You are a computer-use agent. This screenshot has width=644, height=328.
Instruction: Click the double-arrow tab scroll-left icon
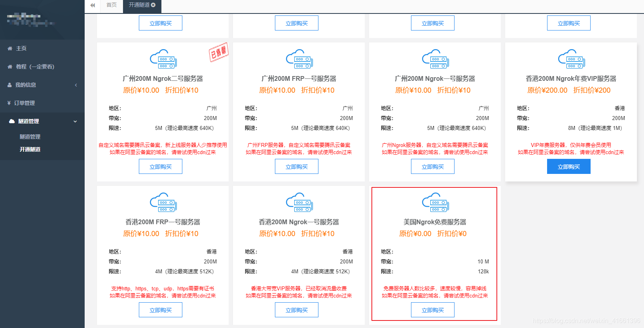(93, 5)
